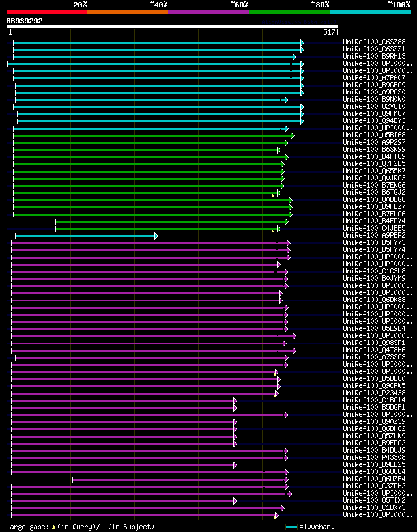Select hit label UniRef100_Q0DLG8
Screen dimensions: 417x532
374,199
